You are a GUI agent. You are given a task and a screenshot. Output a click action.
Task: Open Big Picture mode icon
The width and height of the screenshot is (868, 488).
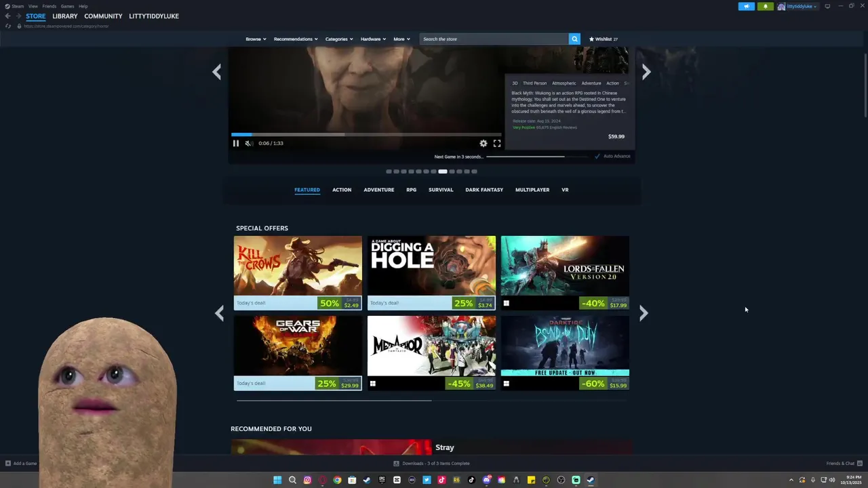[827, 6]
